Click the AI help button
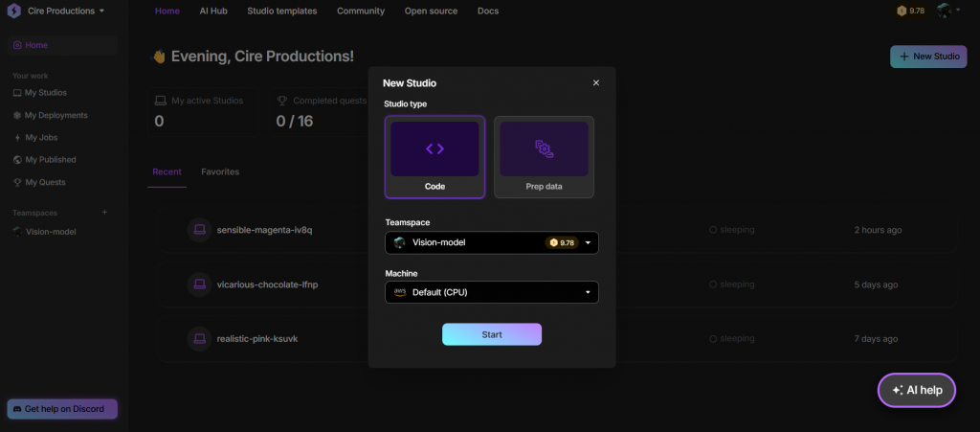This screenshot has height=432, width=980. click(x=916, y=390)
